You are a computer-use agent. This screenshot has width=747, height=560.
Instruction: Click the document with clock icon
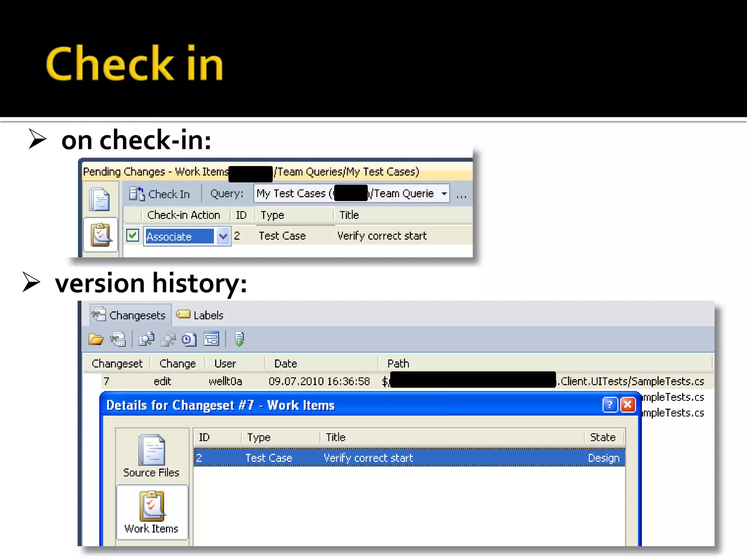[189, 339]
